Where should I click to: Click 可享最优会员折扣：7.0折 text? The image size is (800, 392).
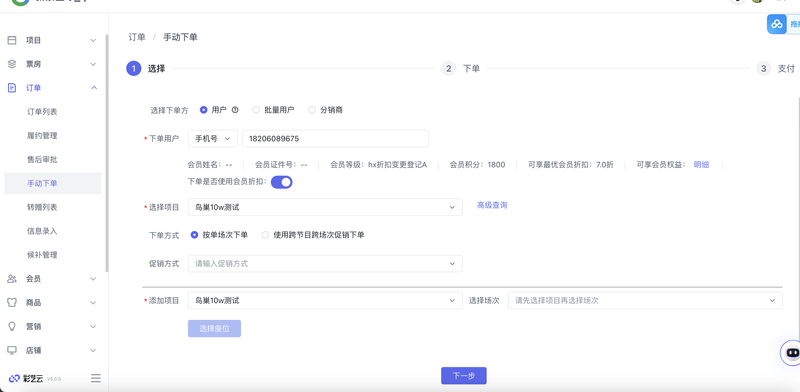tap(571, 164)
